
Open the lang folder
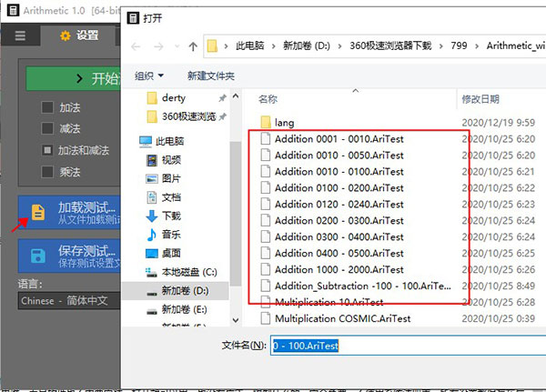pos(284,122)
